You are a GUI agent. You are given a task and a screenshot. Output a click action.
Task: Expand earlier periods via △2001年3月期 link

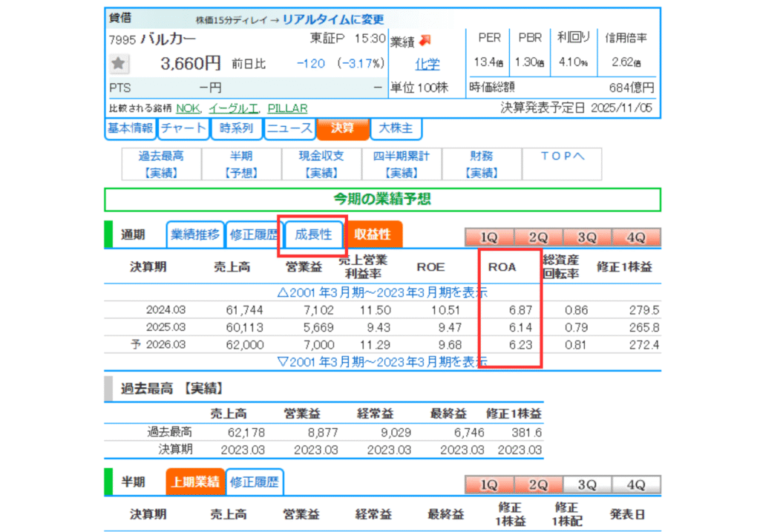382,292
